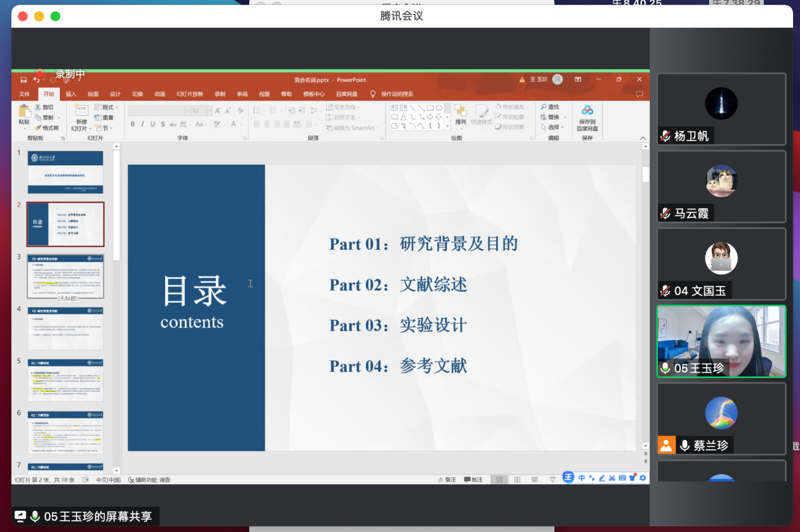Click muted microphone icon on 马云霞 tile
This screenshot has width=800, height=532.
[x=665, y=213]
